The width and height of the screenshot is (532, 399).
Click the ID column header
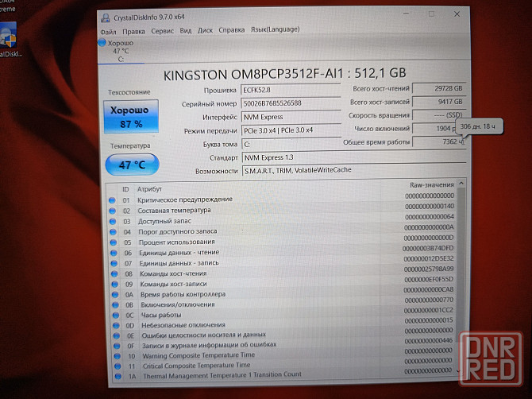[125, 189]
